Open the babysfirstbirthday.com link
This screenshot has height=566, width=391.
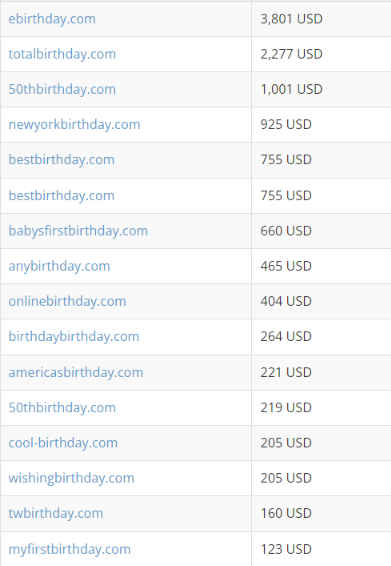coord(78,231)
